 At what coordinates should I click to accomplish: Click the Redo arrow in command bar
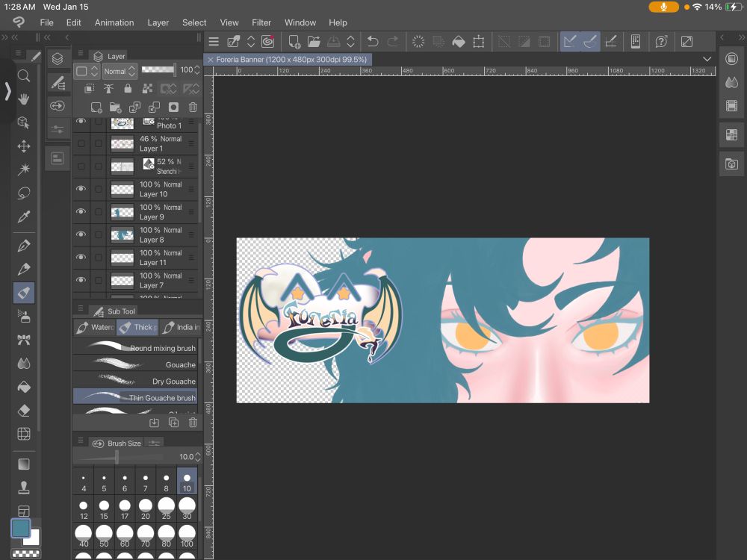(x=393, y=41)
